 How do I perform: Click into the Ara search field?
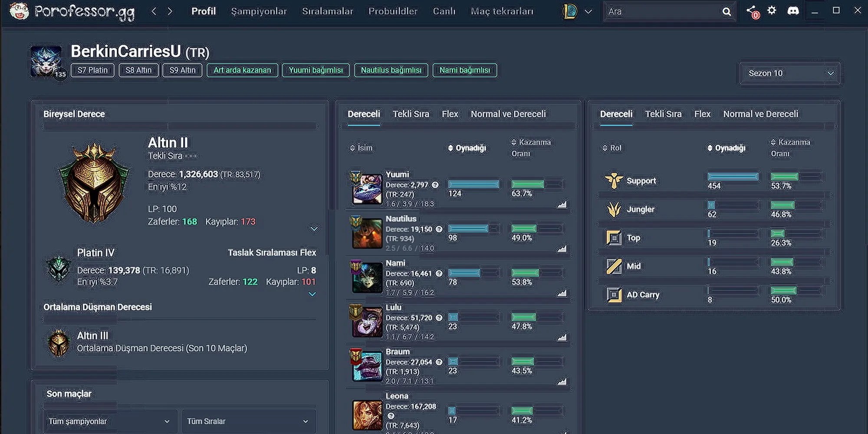(x=662, y=12)
